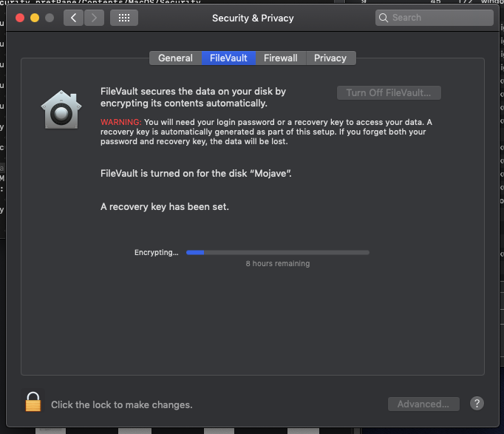Click 'FileVault is turned on' disk text

click(x=196, y=174)
